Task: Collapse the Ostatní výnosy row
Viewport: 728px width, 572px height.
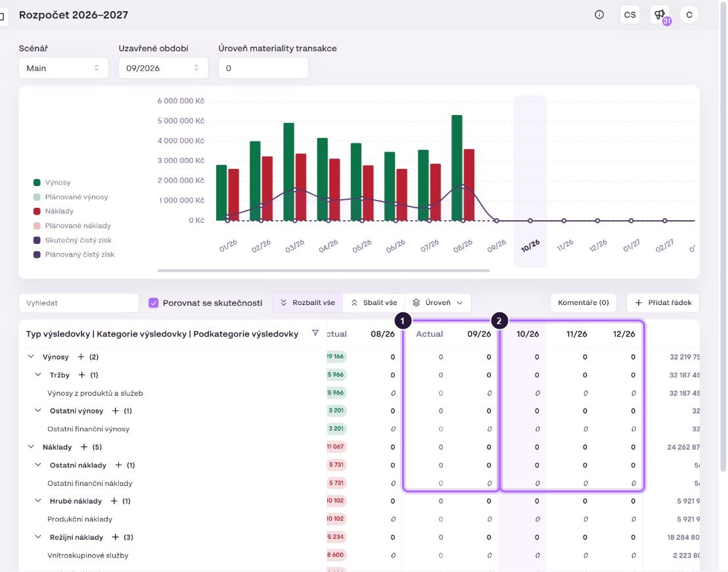Action: click(x=38, y=411)
